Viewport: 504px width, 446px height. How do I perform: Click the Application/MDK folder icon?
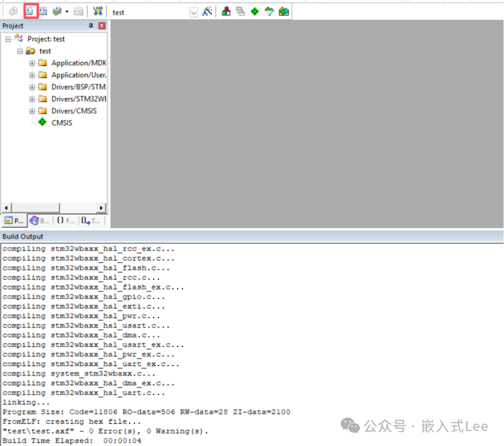pyautogui.click(x=43, y=63)
